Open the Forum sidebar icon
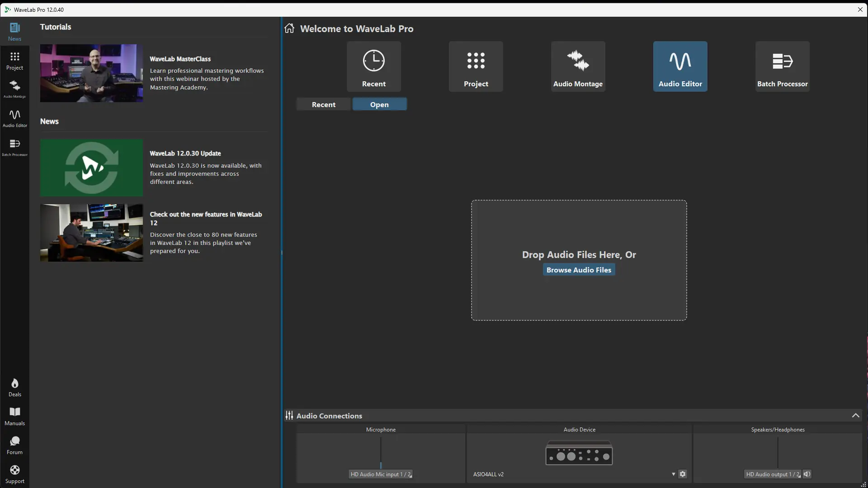Viewport: 868px width, 488px height. point(14,446)
